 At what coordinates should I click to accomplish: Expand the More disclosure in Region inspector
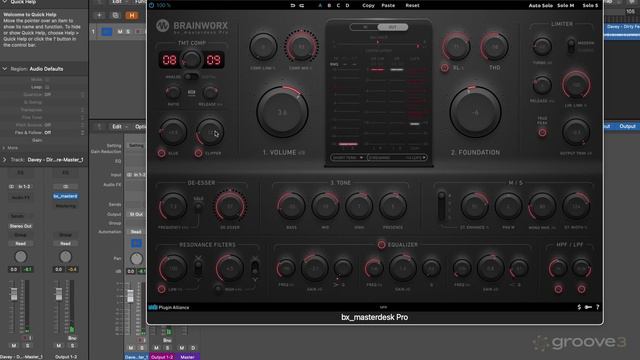coord(4,148)
